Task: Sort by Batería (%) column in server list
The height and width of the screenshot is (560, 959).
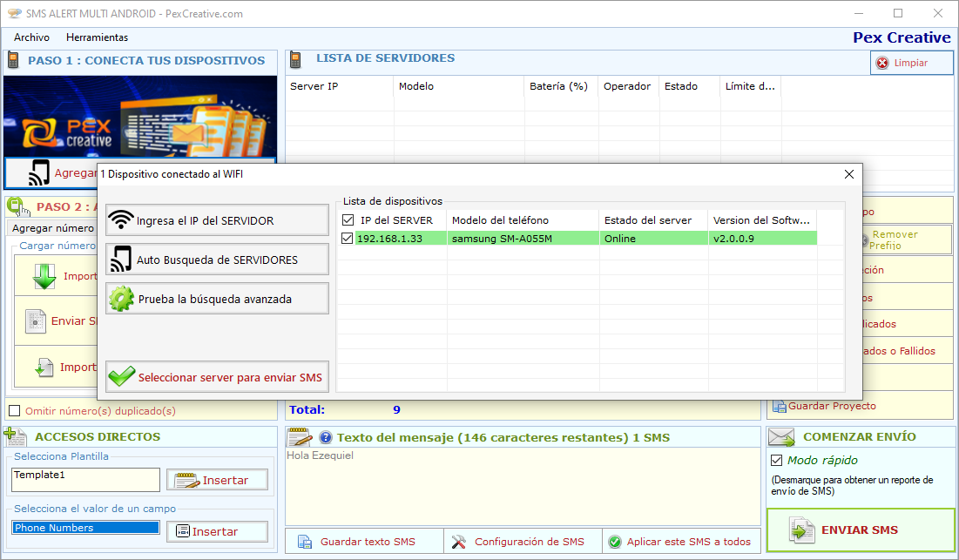Action: tap(561, 86)
